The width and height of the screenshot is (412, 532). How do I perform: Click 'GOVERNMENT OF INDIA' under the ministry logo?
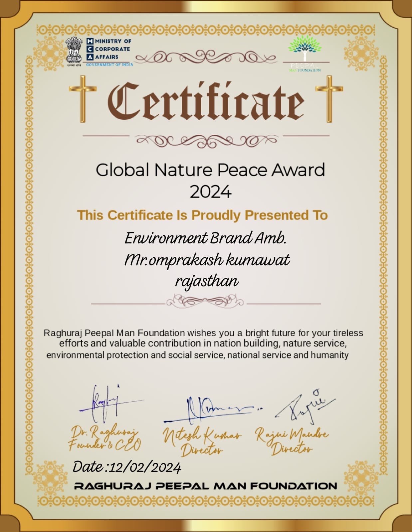pyautogui.click(x=109, y=65)
